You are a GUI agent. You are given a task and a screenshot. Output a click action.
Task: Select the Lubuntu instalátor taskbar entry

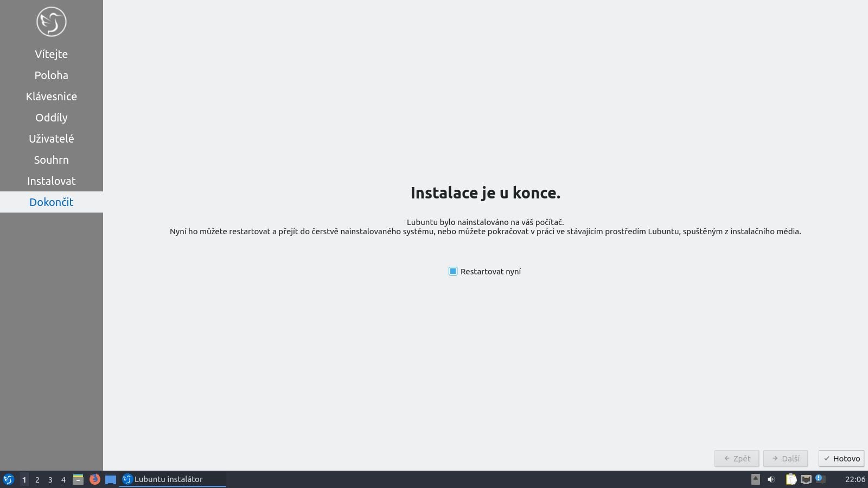(x=168, y=479)
